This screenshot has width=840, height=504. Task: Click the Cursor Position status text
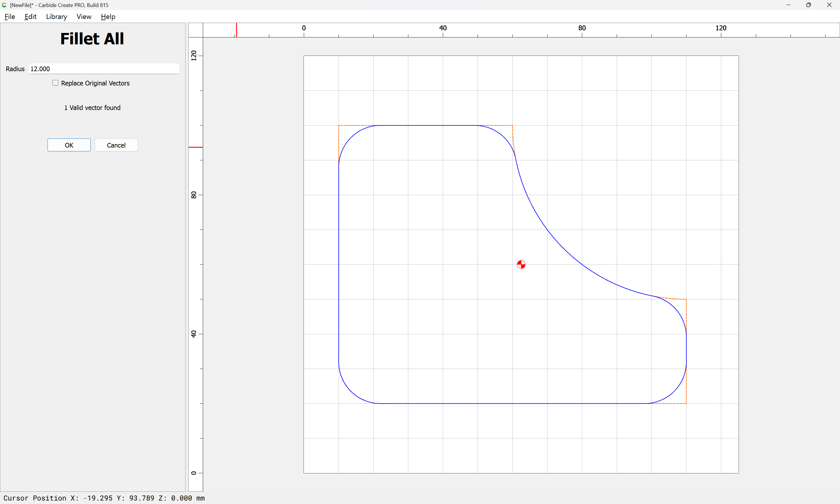coord(104,498)
